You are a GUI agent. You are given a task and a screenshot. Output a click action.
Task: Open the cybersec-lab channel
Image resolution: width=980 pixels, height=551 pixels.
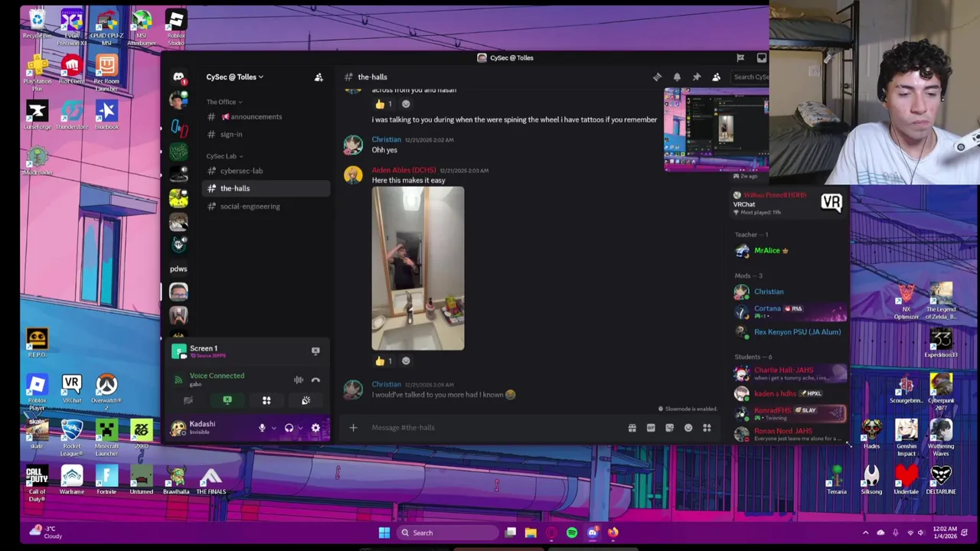[x=266, y=171]
